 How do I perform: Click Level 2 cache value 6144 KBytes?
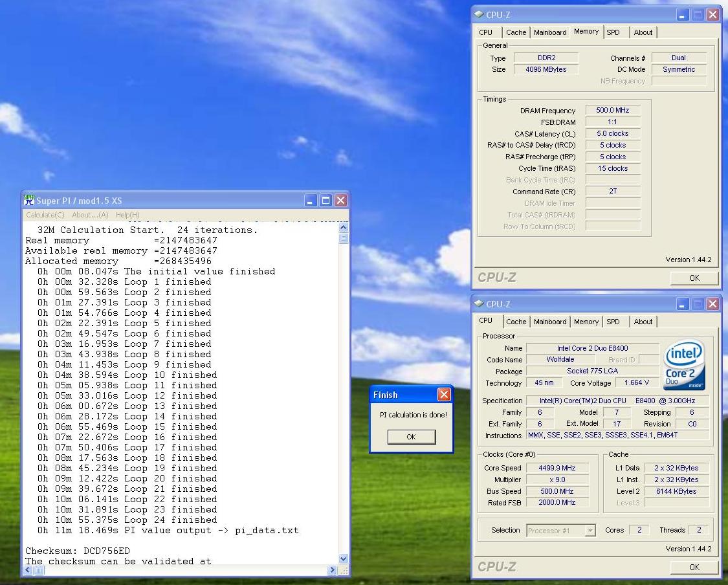[x=676, y=491]
